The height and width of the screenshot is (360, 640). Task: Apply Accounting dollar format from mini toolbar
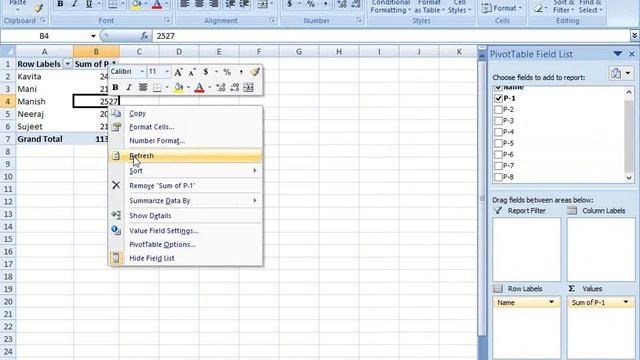(x=206, y=72)
